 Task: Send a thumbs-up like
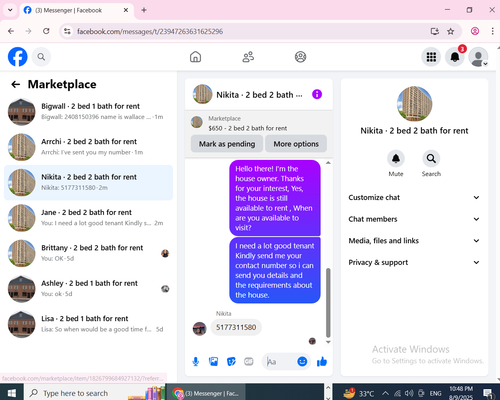[x=322, y=362]
